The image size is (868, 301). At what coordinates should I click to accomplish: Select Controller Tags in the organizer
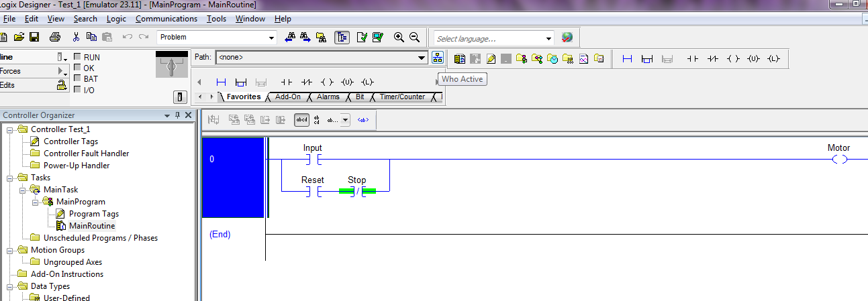pos(70,141)
